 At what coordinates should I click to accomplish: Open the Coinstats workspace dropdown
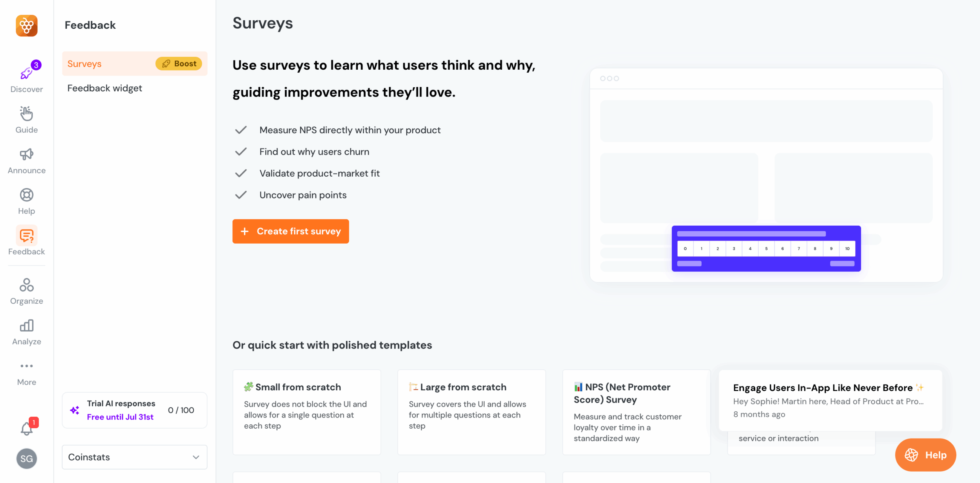pyautogui.click(x=134, y=457)
